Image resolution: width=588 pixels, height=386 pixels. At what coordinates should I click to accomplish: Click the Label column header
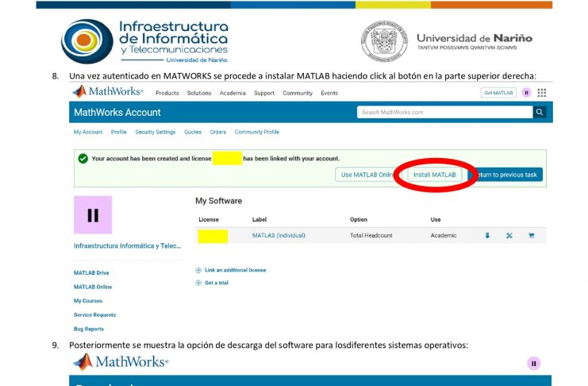tap(259, 220)
